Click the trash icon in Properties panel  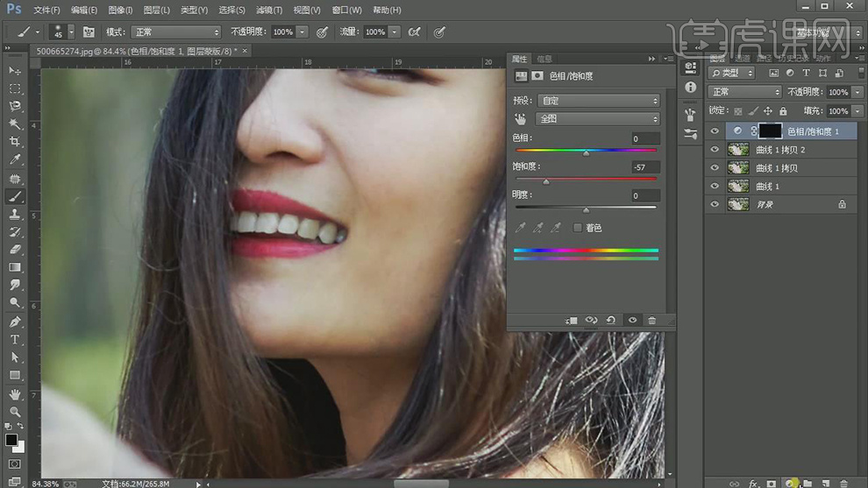tap(651, 321)
